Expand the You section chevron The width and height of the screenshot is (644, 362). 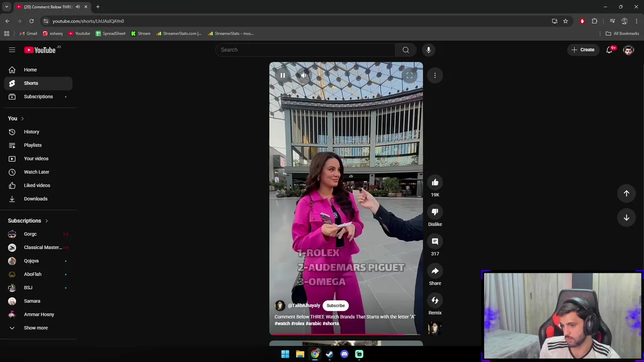tap(22, 119)
